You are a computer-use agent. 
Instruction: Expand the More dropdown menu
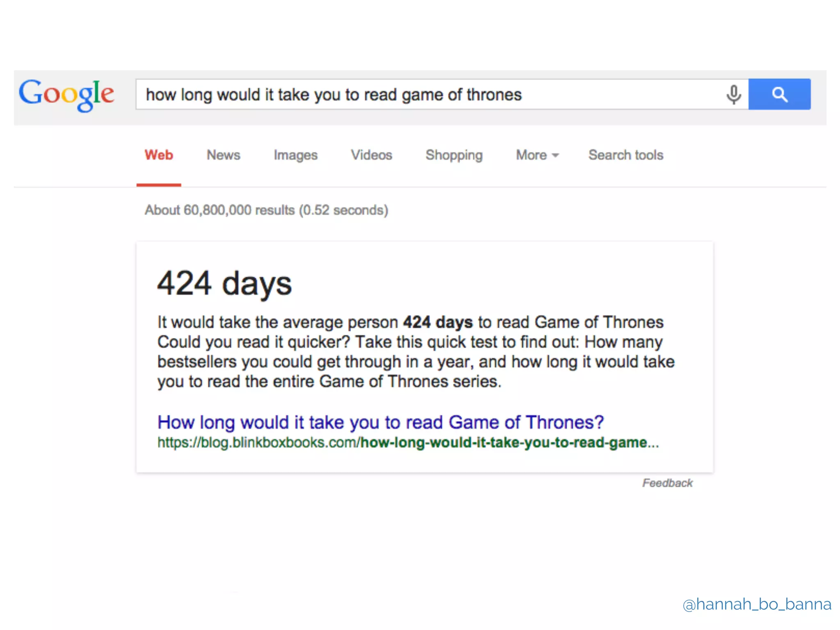[x=532, y=155]
